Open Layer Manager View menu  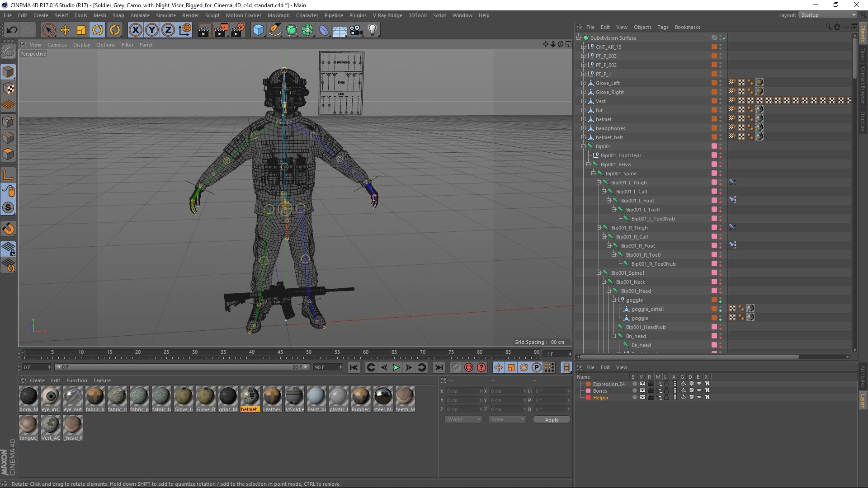(622, 367)
